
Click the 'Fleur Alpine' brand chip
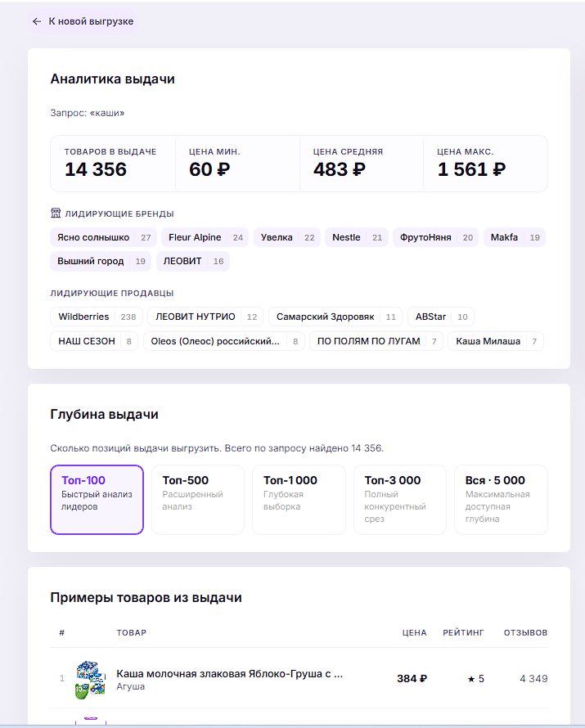(x=205, y=237)
